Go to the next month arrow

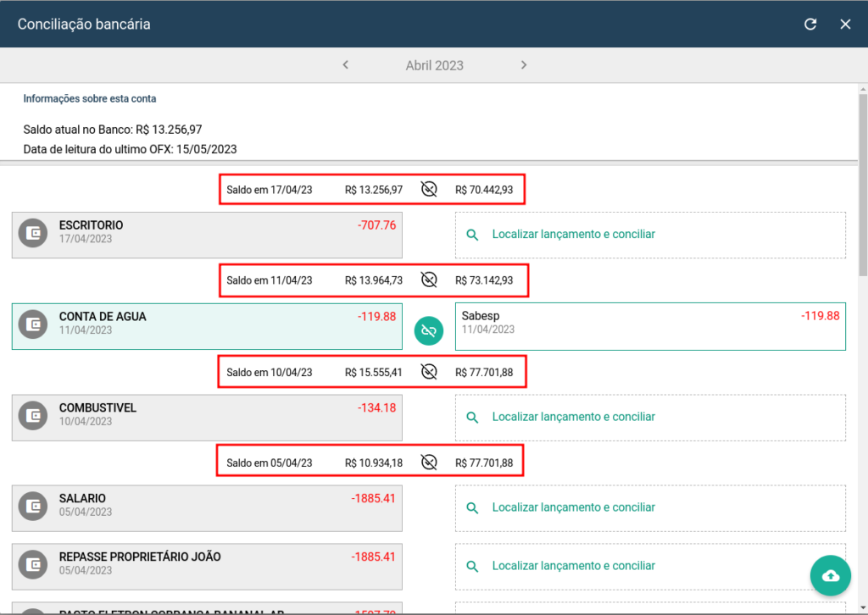524,65
